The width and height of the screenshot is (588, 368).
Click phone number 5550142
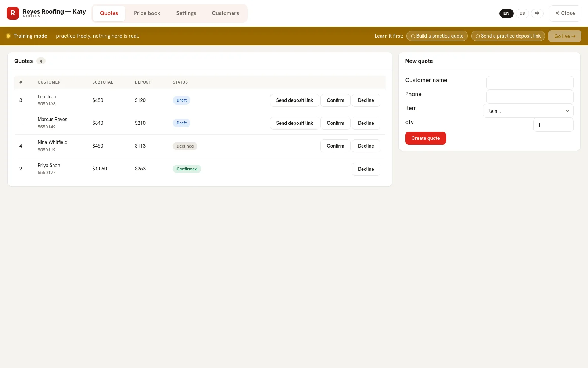[47, 127]
